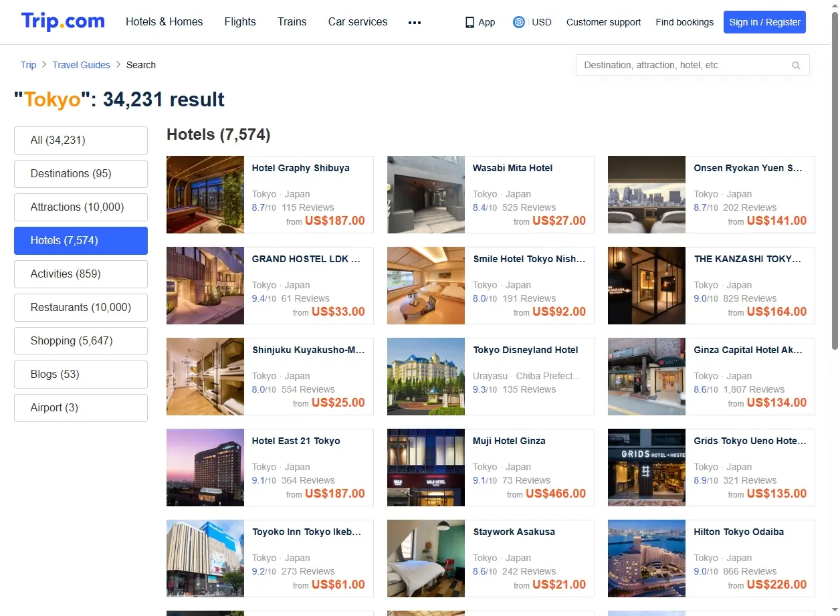This screenshot has width=840, height=616.
Task: Open Wasabi Mita Hotel thumbnail
Action: coord(426,195)
